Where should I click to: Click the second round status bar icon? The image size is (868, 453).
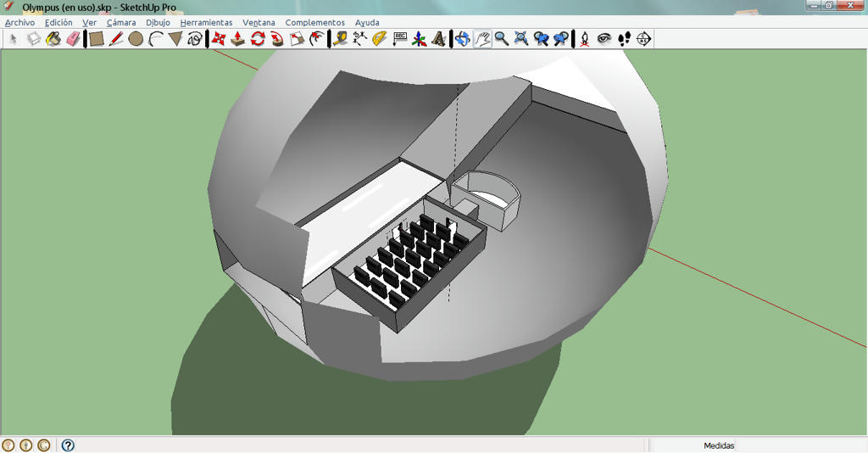click(26, 445)
